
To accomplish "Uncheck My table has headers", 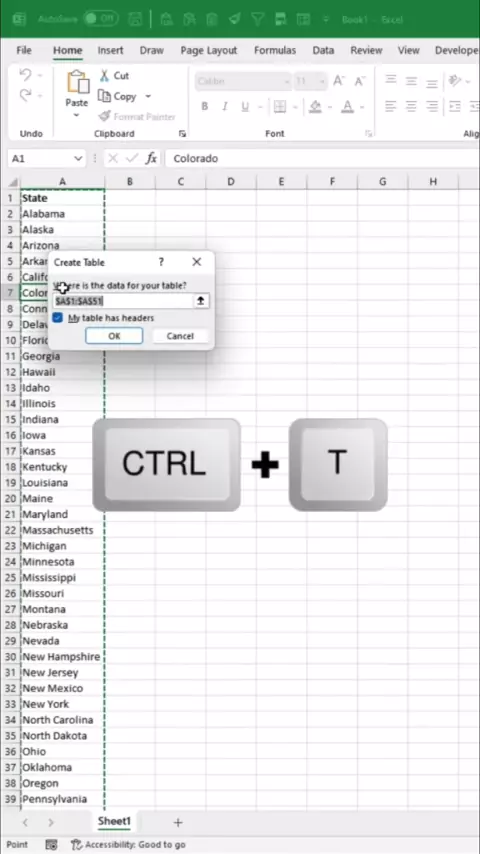I will [x=58, y=318].
